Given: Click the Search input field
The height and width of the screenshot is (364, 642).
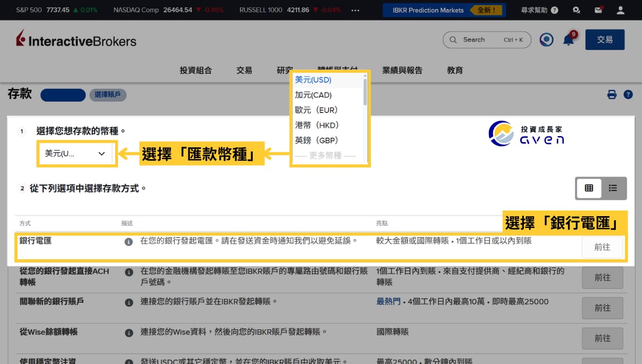Looking at the screenshot, I should tap(486, 40).
